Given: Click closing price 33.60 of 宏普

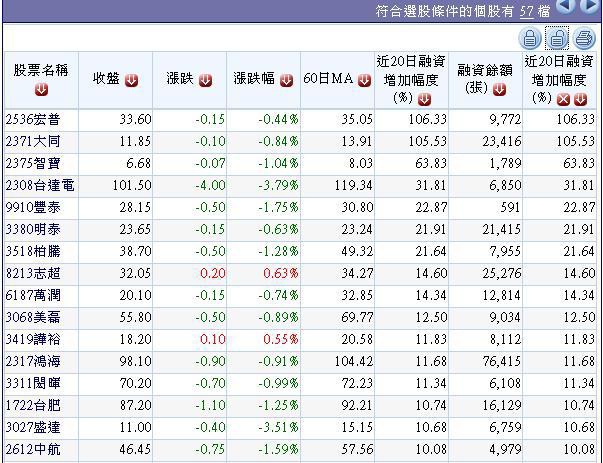Looking at the screenshot, I should point(135,120).
